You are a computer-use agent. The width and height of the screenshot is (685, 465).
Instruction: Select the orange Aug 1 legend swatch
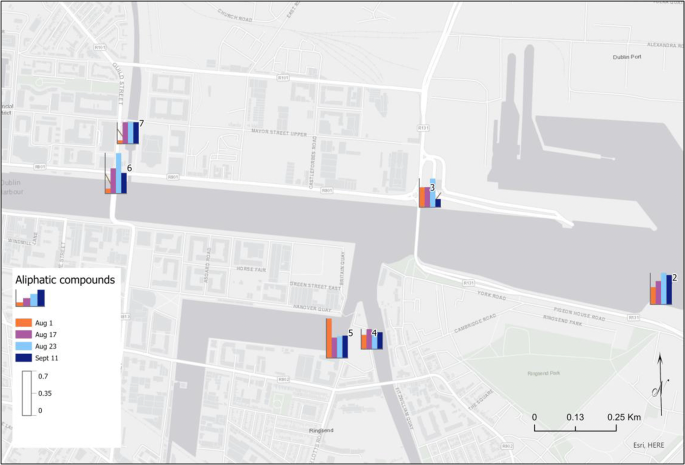(x=24, y=323)
